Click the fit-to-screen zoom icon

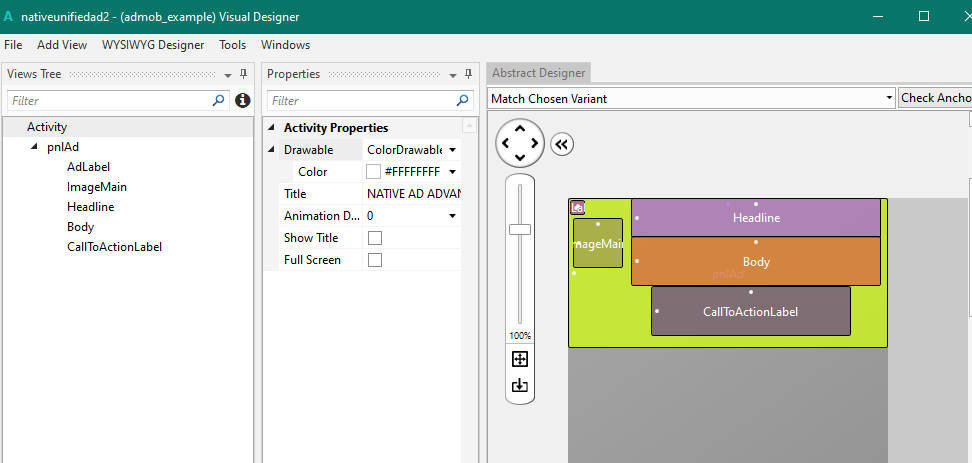point(519,359)
